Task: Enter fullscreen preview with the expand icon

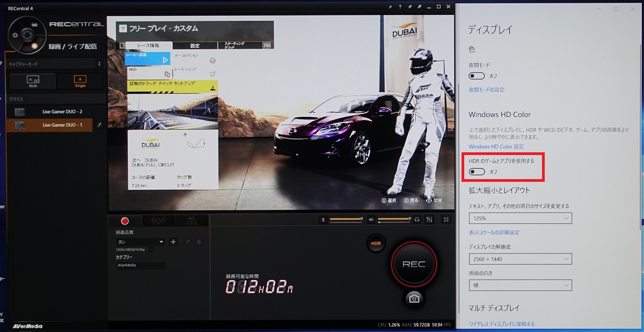Action: (x=447, y=219)
